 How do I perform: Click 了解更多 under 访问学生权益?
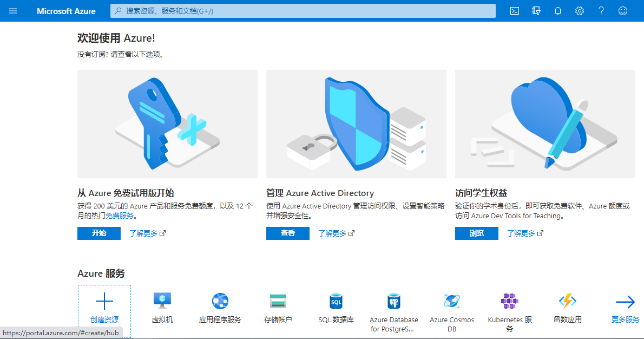pyautogui.click(x=521, y=233)
